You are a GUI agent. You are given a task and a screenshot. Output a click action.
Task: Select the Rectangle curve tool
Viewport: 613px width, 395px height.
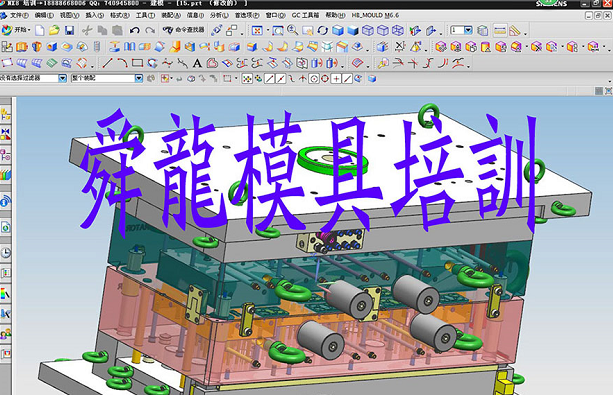(x=137, y=63)
